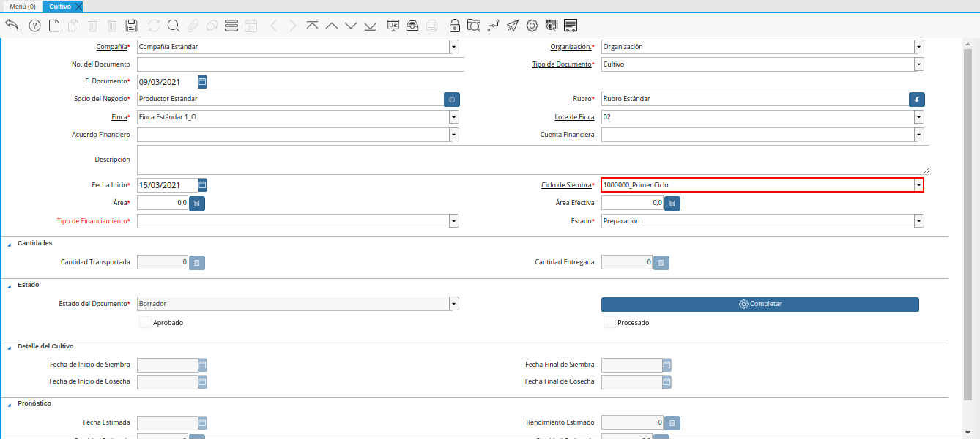The image size is (980, 440).
Task: Open the Ciclo de Siembra dropdown
Action: point(918,185)
